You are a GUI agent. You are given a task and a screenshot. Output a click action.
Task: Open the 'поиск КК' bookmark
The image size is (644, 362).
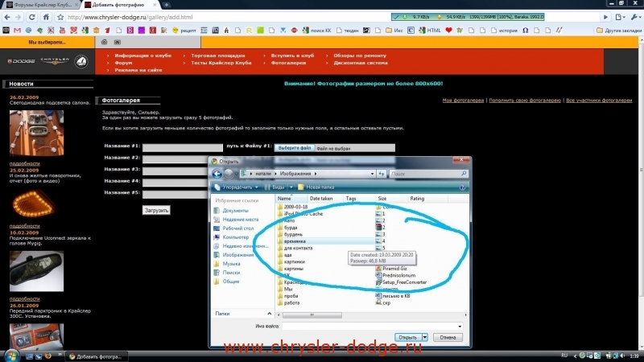click(x=316, y=31)
